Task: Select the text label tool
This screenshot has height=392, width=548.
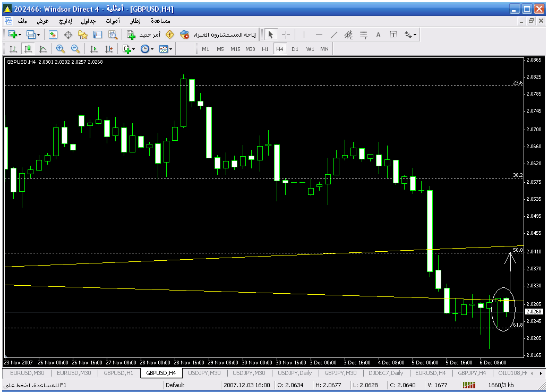Action: [379, 35]
